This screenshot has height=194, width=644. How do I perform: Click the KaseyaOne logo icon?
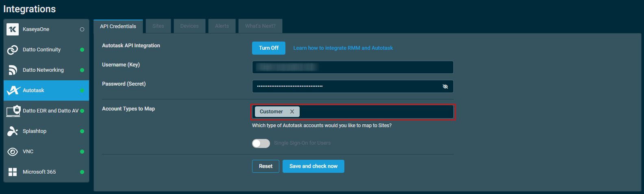click(x=13, y=29)
